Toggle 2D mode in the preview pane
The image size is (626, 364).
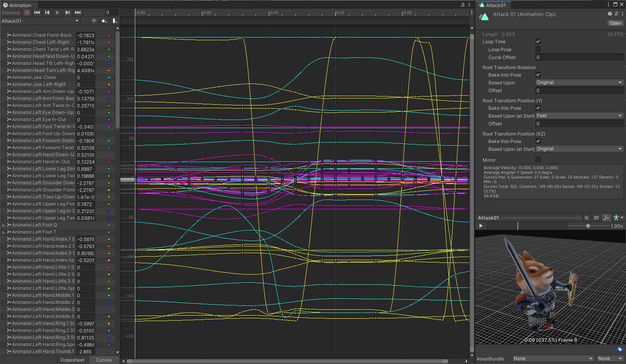(596, 218)
